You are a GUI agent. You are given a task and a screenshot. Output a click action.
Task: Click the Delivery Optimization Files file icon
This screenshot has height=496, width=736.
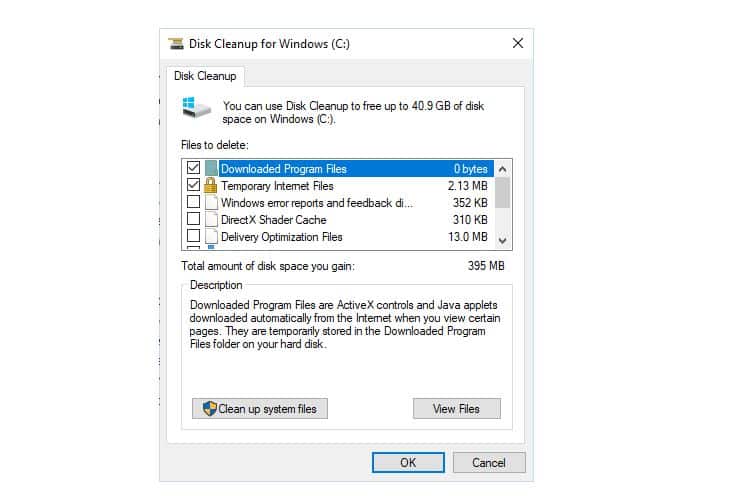pyautogui.click(x=212, y=236)
